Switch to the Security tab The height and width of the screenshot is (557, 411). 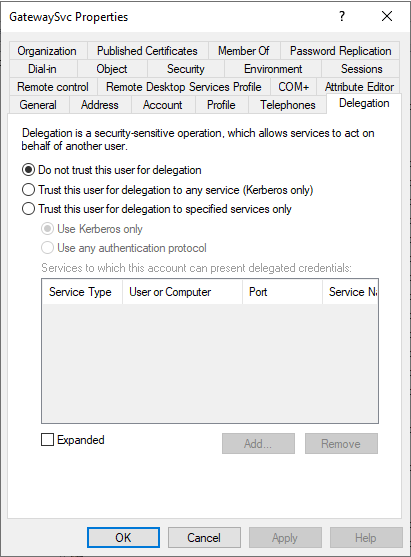186,69
